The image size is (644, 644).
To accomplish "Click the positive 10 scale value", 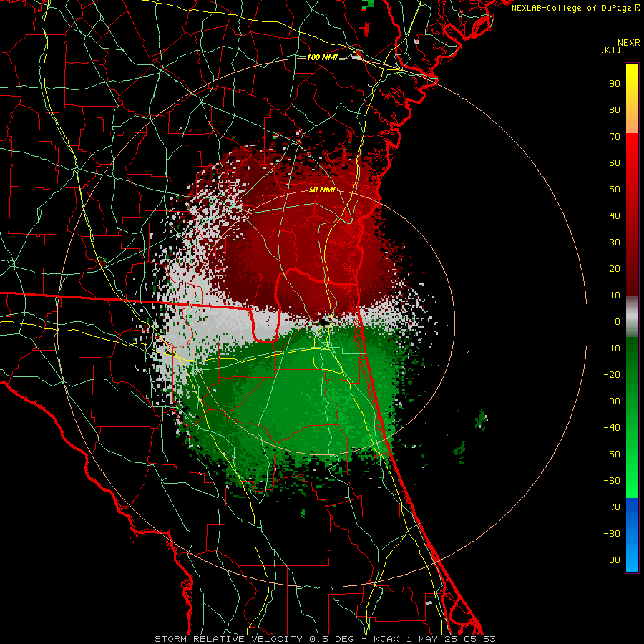I will (x=615, y=296).
